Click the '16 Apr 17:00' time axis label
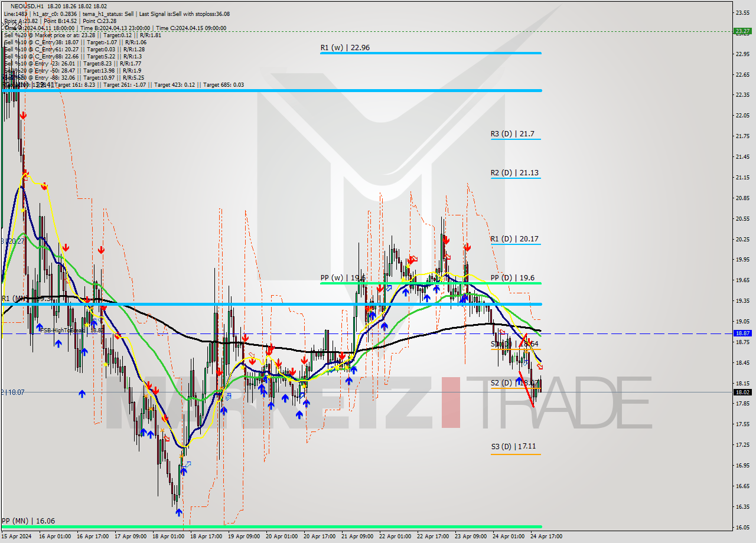The width and height of the screenshot is (756, 543). (x=92, y=537)
